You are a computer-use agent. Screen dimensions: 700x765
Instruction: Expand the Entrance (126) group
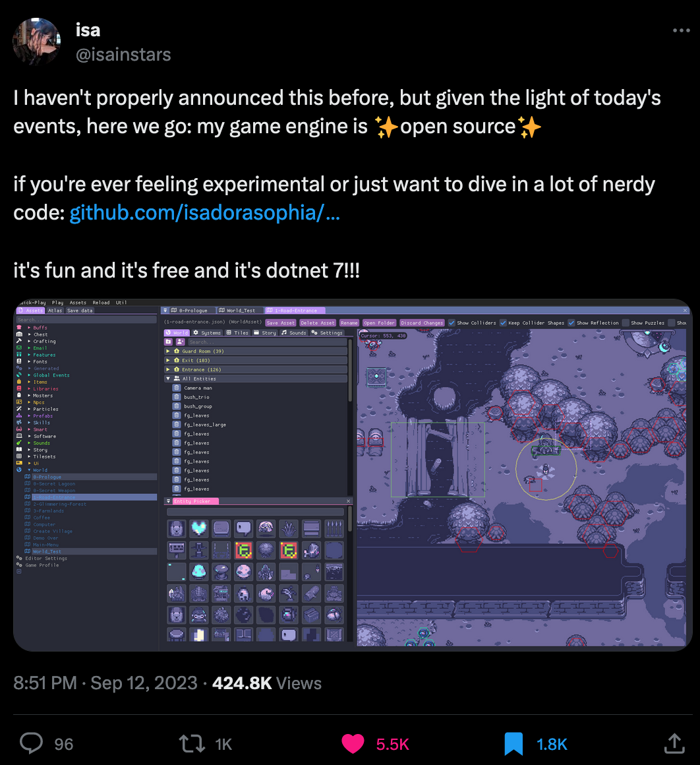coord(167,370)
